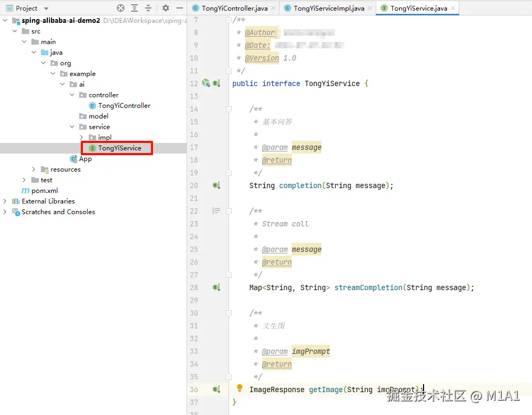Close the TongYiService.java tab
This screenshot has width=532, height=415.
(x=453, y=8)
